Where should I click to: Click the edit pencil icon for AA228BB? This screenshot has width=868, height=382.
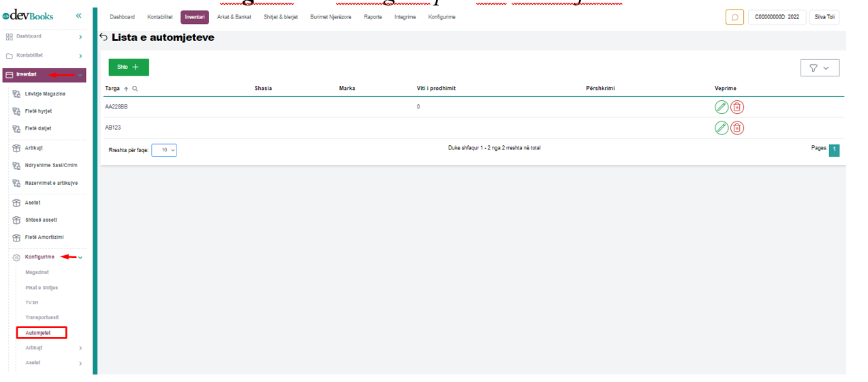coord(722,107)
